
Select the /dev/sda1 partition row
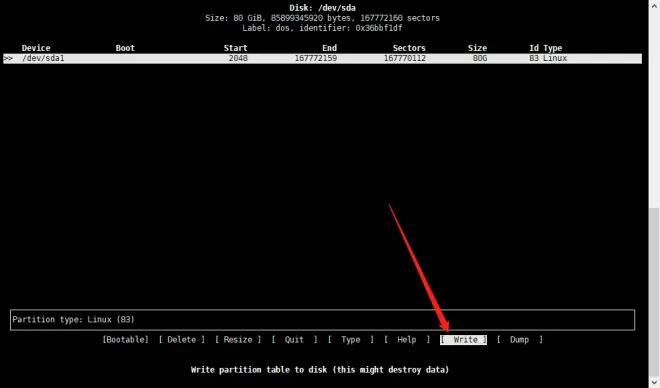322,58
